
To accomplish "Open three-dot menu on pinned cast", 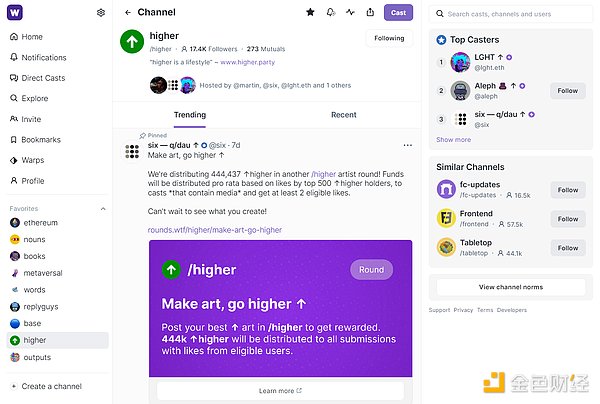I will (x=408, y=145).
